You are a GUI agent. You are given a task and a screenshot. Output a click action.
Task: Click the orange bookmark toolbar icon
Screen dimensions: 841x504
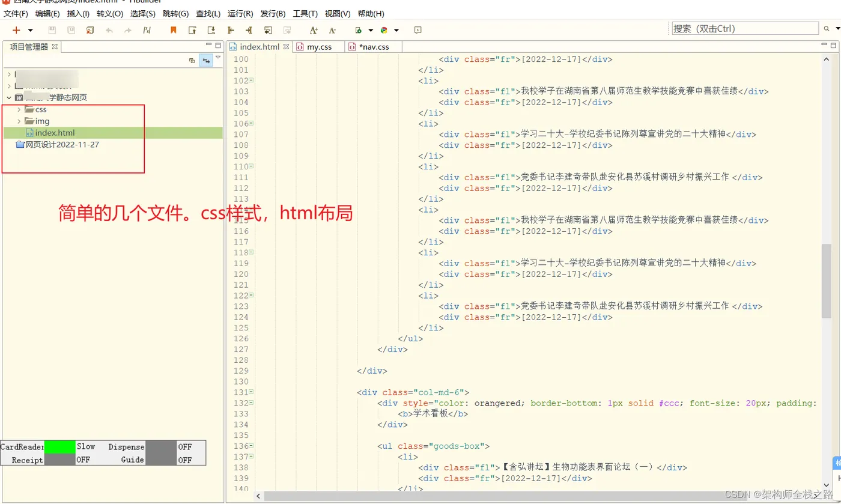coord(173,30)
